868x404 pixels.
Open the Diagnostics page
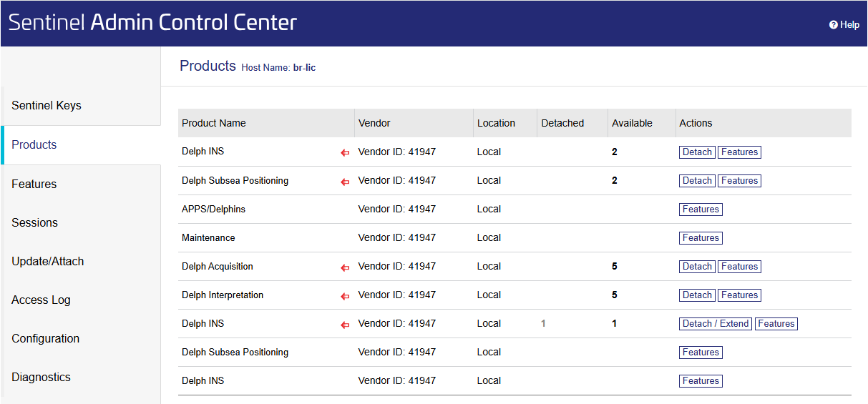(41, 377)
